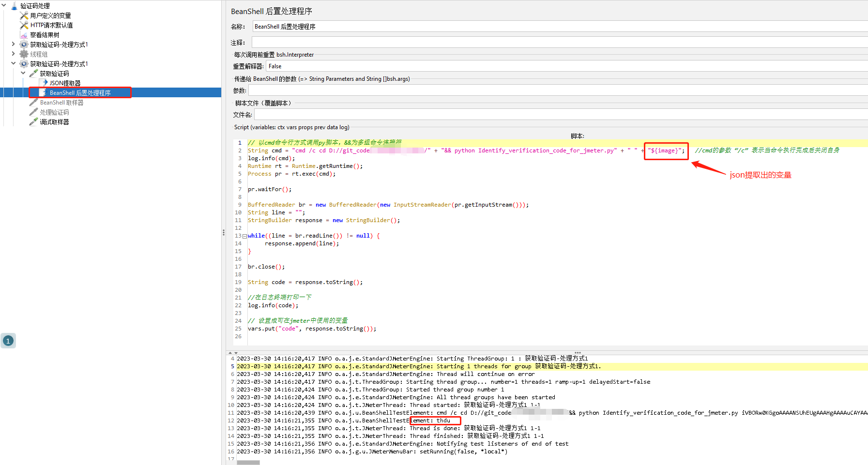Click the String code = response.toString() line
The height and width of the screenshot is (465, 868).
(305, 282)
